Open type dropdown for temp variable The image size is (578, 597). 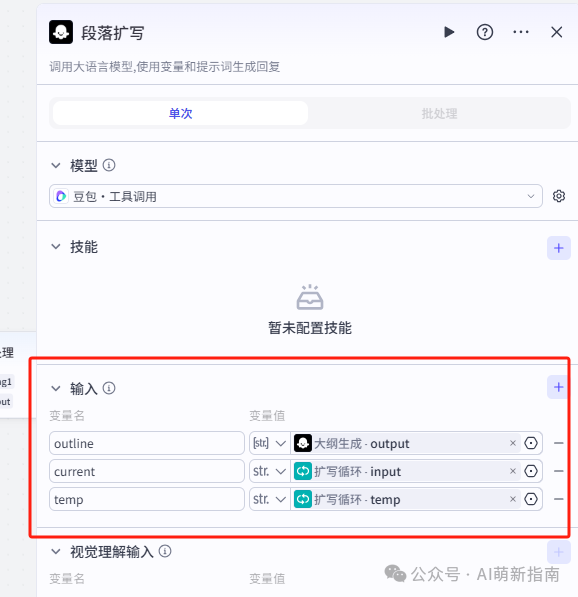tap(270, 499)
